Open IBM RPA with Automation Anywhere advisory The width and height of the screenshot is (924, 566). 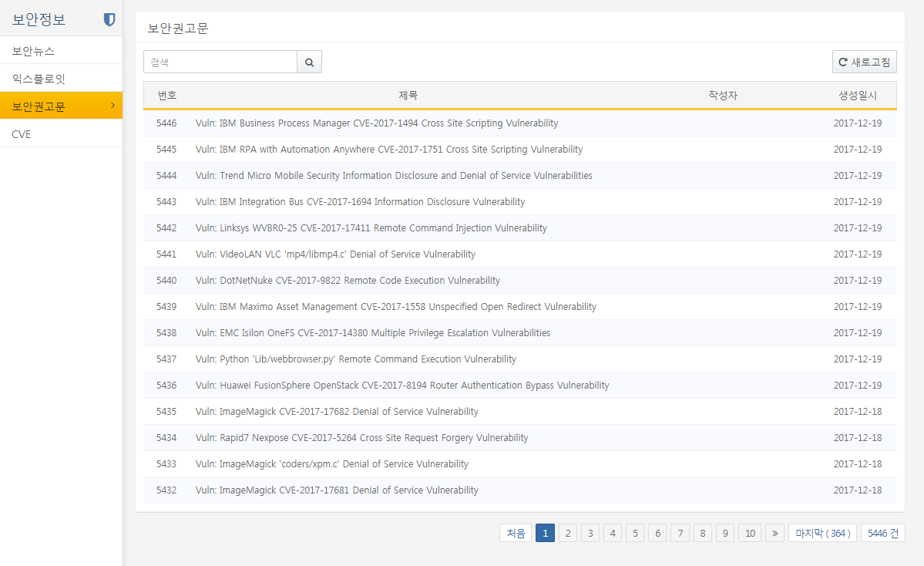(x=389, y=149)
